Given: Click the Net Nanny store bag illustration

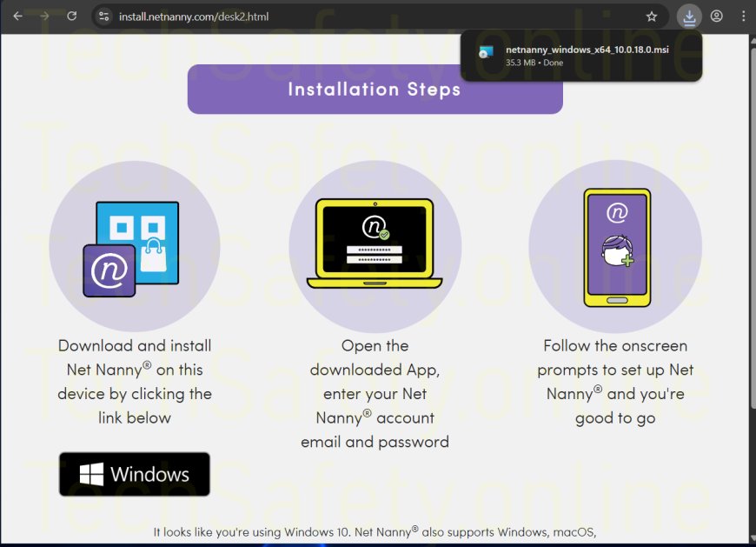Looking at the screenshot, I should (135, 248).
